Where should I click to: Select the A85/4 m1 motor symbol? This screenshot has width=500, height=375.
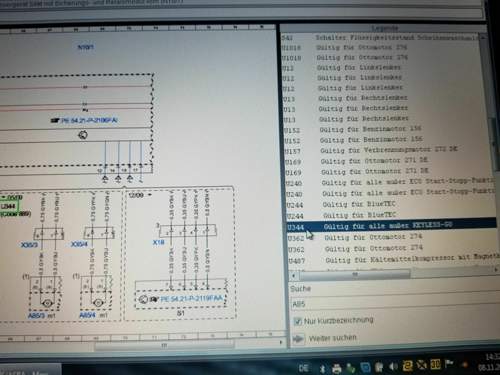click(x=98, y=302)
